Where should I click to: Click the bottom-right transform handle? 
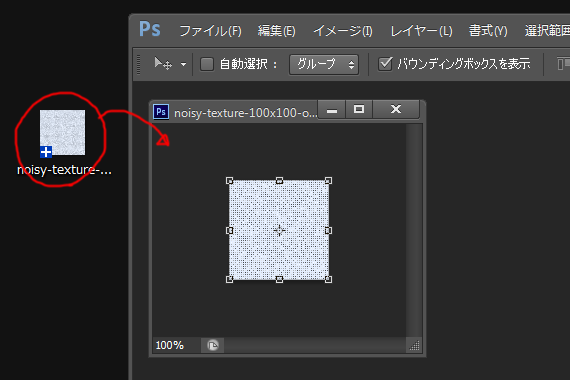[x=328, y=279]
